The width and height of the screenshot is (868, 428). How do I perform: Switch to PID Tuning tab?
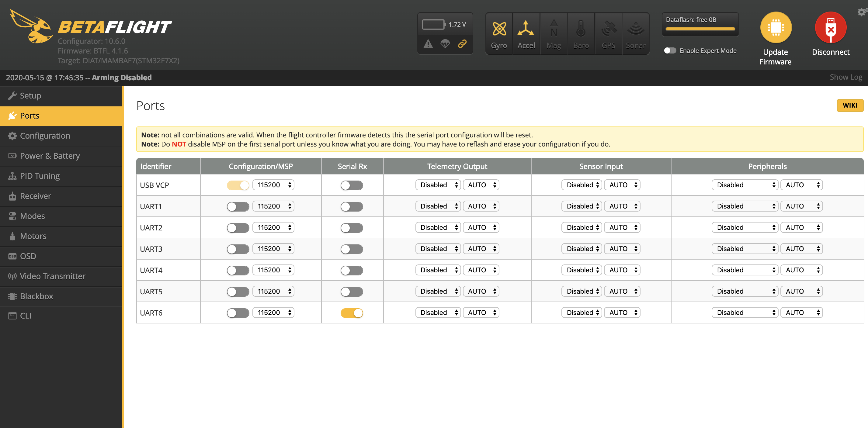coord(61,176)
